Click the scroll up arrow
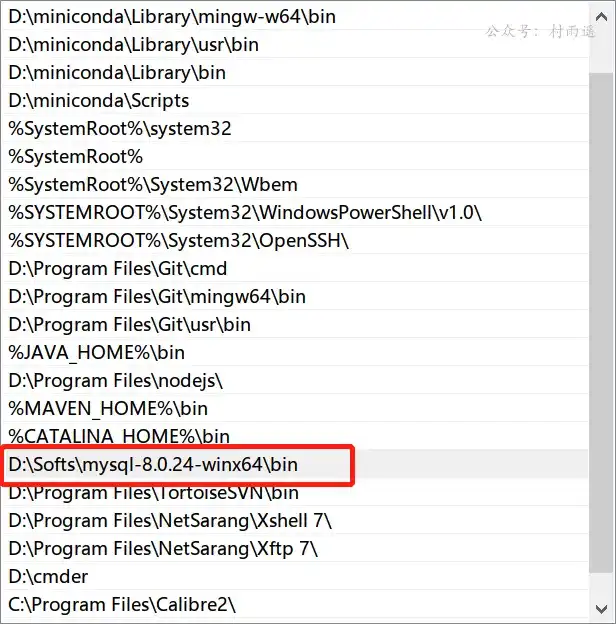 click(x=601, y=17)
